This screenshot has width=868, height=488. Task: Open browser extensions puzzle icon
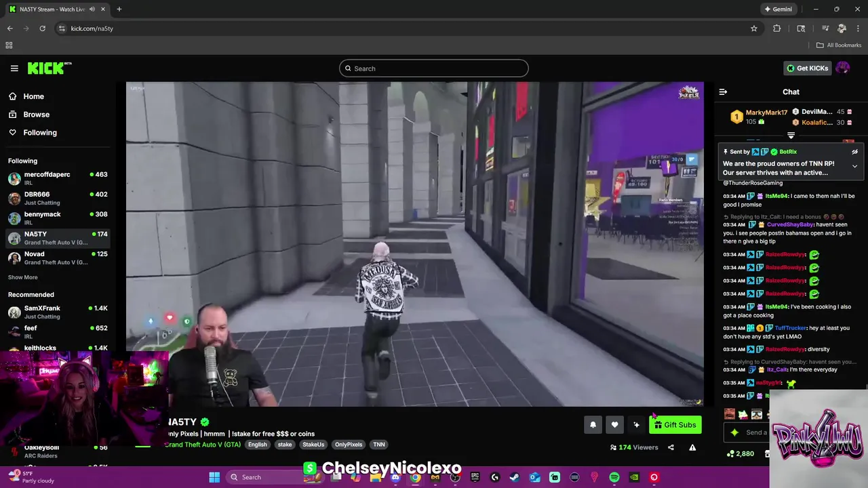pyautogui.click(x=776, y=28)
